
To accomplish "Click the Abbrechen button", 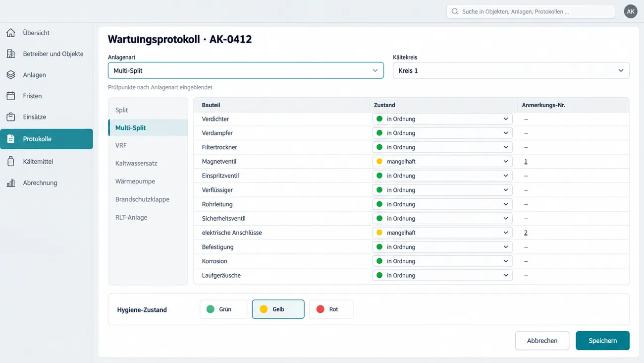I will click(542, 341).
